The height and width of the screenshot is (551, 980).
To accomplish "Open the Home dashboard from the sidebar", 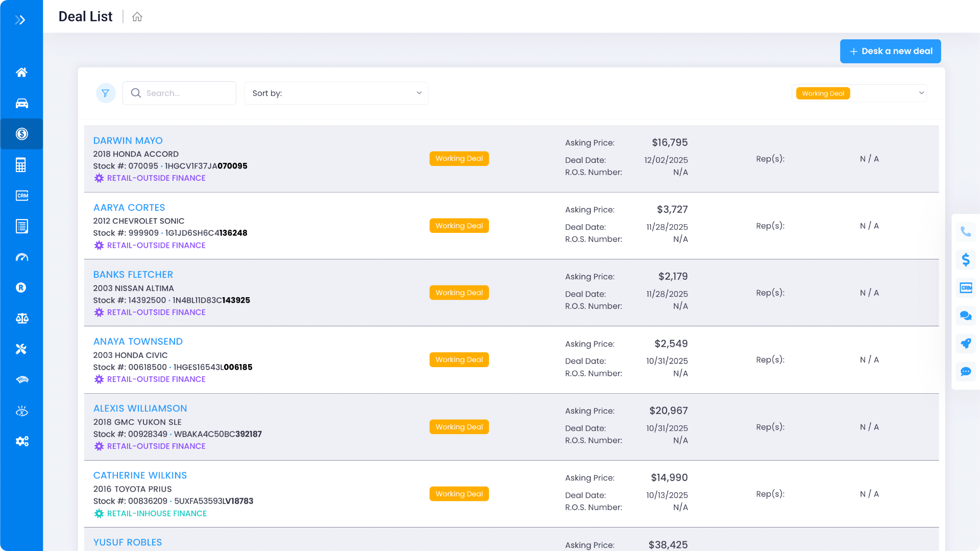I will (21, 72).
